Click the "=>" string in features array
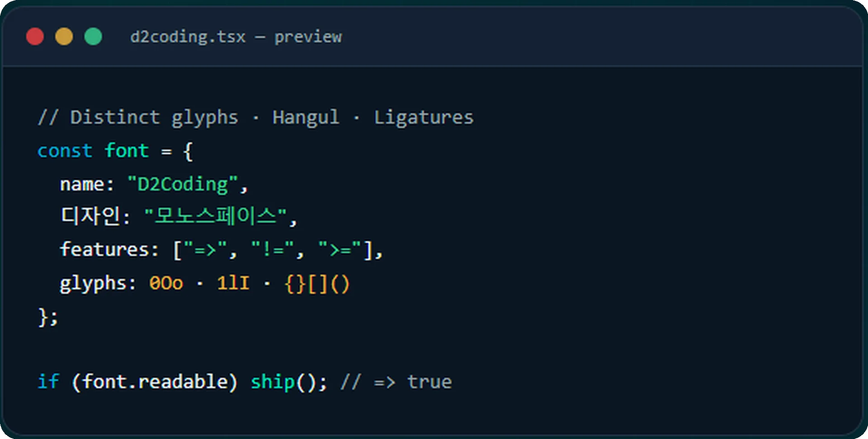The image size is (868, 439). pos(205,249)
